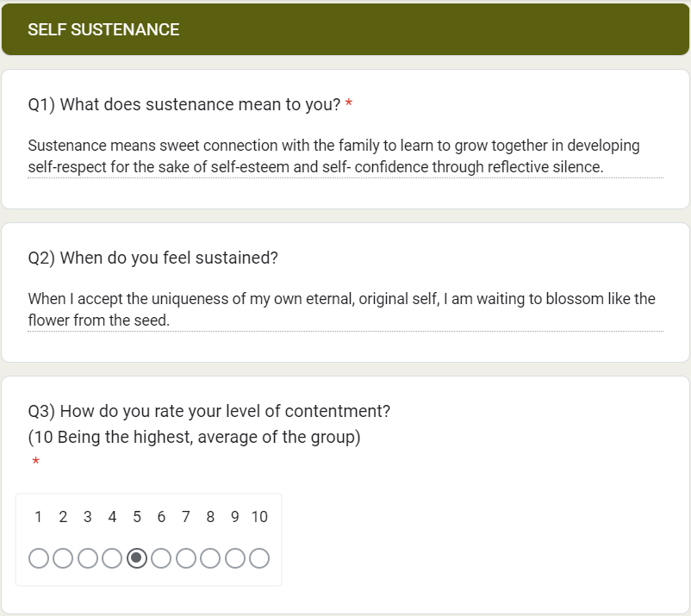Select rating 8 radio button
This screenshot has width=691, height=616.
210,558
